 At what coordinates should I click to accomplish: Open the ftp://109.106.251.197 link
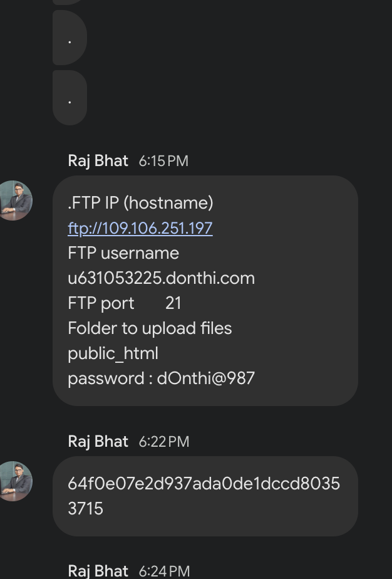point(140,228)
